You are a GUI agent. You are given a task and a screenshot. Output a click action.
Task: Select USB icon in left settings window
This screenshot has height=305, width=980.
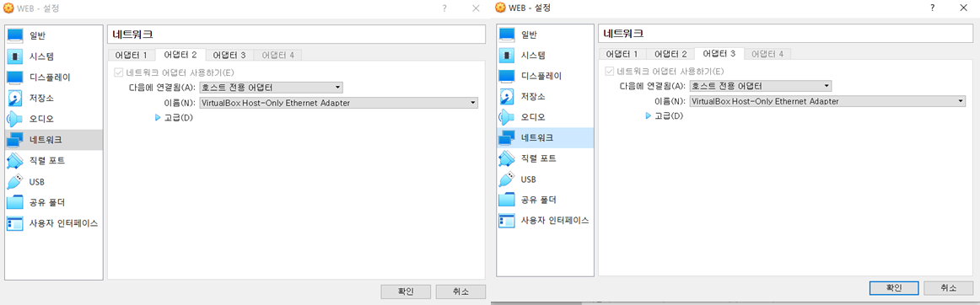click(15, 181)
